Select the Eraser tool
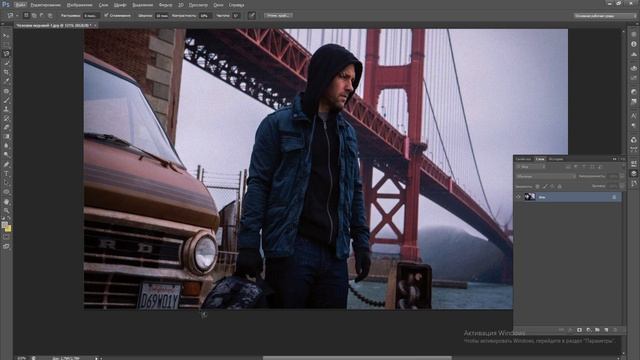This screenshot has width=640, height=360. pyautogui.click(x=6, y=127)
